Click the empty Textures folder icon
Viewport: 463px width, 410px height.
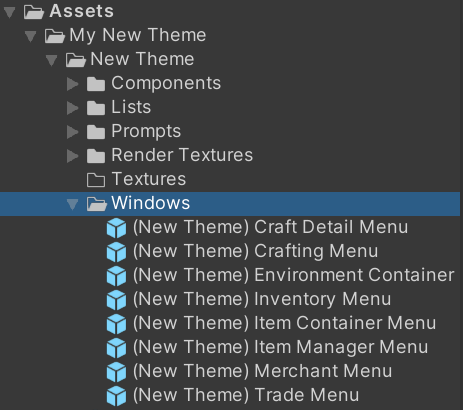(96, 180)
